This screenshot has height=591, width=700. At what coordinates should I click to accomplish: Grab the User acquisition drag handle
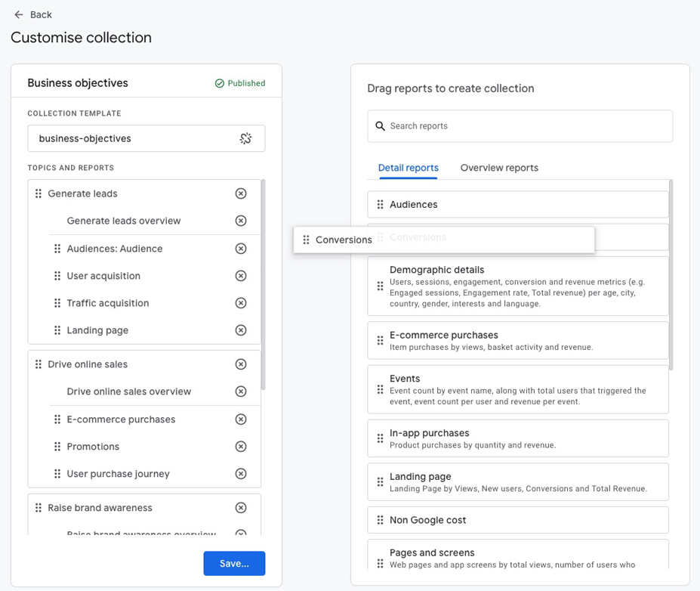[x=57, y=276]
